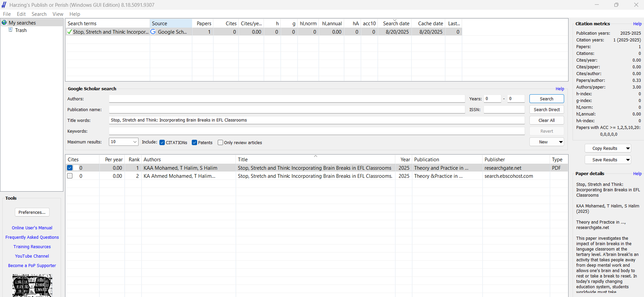Viewport: 644px width, 297px height.
Task: Select Trash in the tree
Action: click(x=21, y=30)
